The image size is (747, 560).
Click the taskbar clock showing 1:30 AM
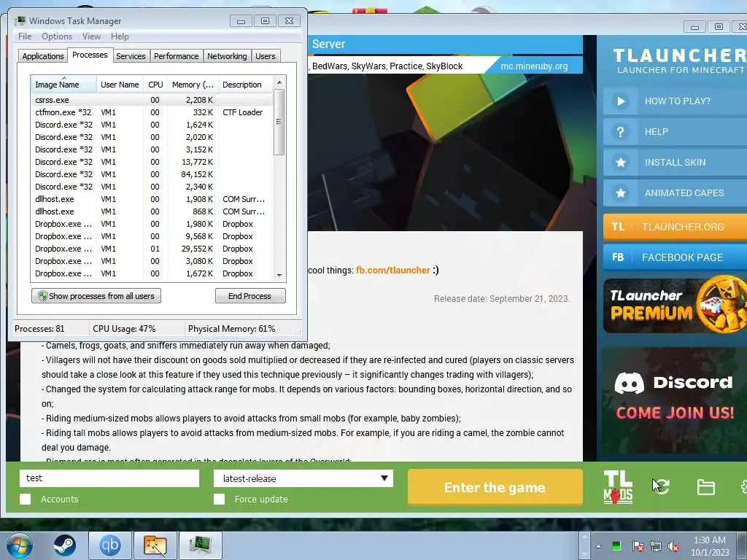[710, 546]
